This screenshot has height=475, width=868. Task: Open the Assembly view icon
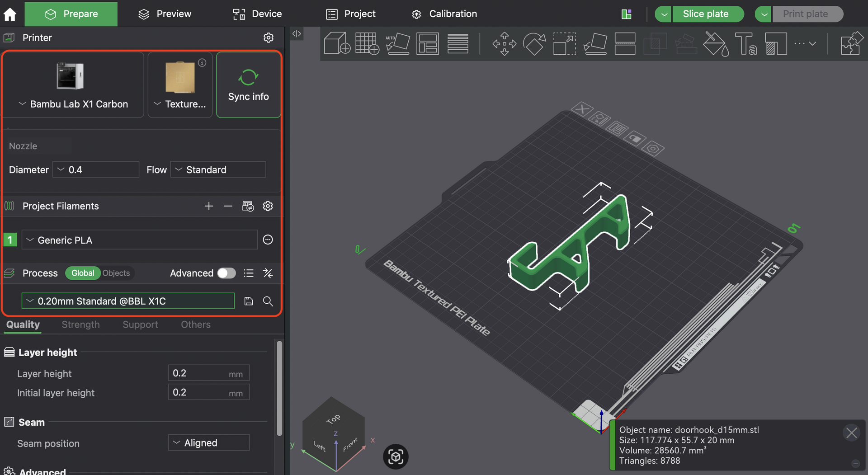(850, 44)
